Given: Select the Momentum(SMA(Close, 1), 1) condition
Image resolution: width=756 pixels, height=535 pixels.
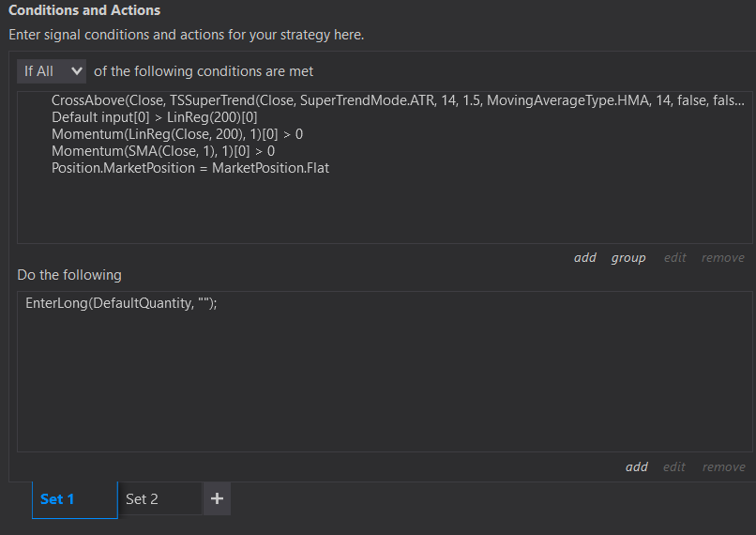Looking at the screenshot, I should pyautogui.click(x=163, y=151).
